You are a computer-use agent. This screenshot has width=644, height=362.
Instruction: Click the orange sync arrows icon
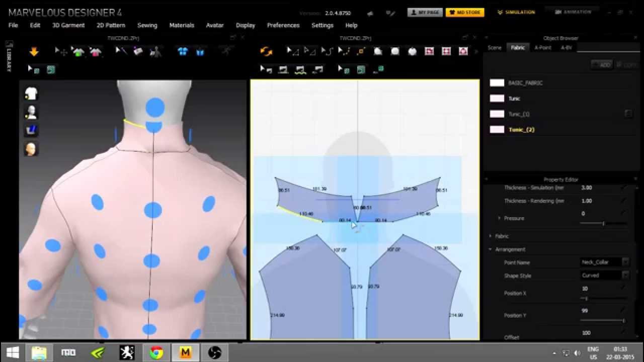point(266,51)
